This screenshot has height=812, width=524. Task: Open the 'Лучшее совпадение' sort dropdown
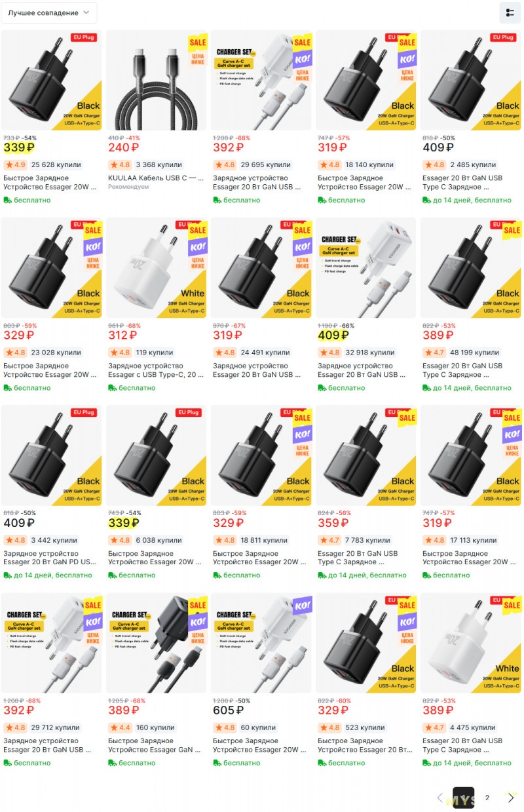tap(49, 12)
